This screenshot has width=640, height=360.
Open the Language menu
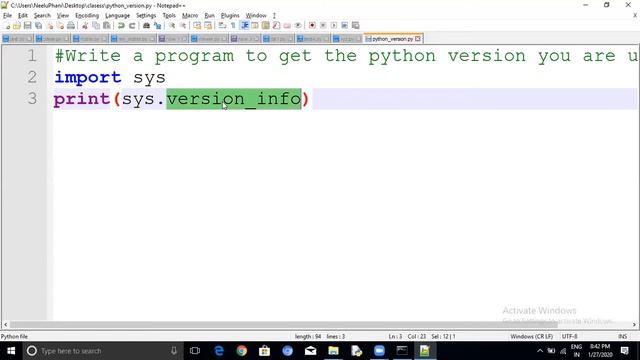click(x=117, y=16)
